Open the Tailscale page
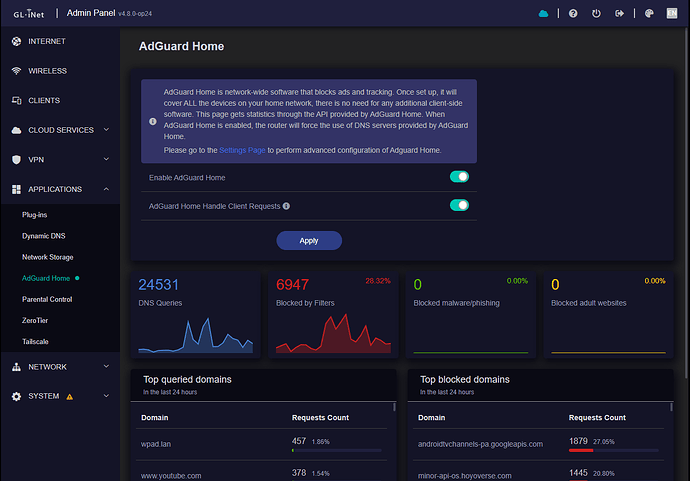 [35, 341]
